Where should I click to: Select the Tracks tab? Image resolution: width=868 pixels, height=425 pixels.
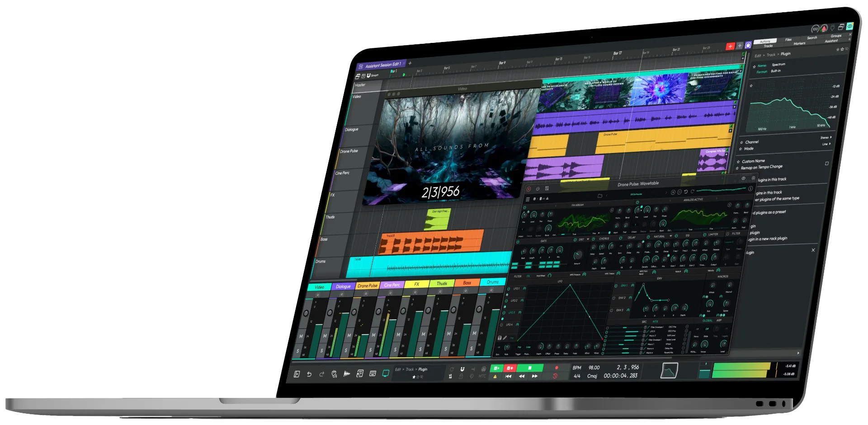[768, 46]
